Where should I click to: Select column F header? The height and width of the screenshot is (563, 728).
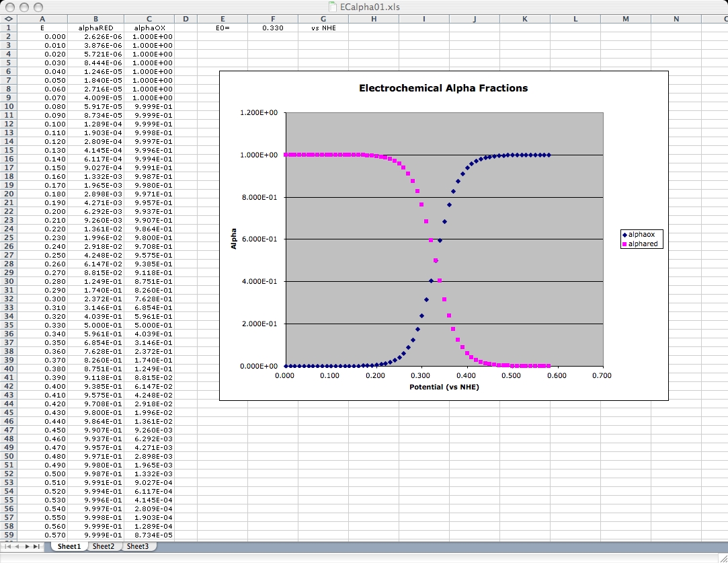(x=272, y=19)
